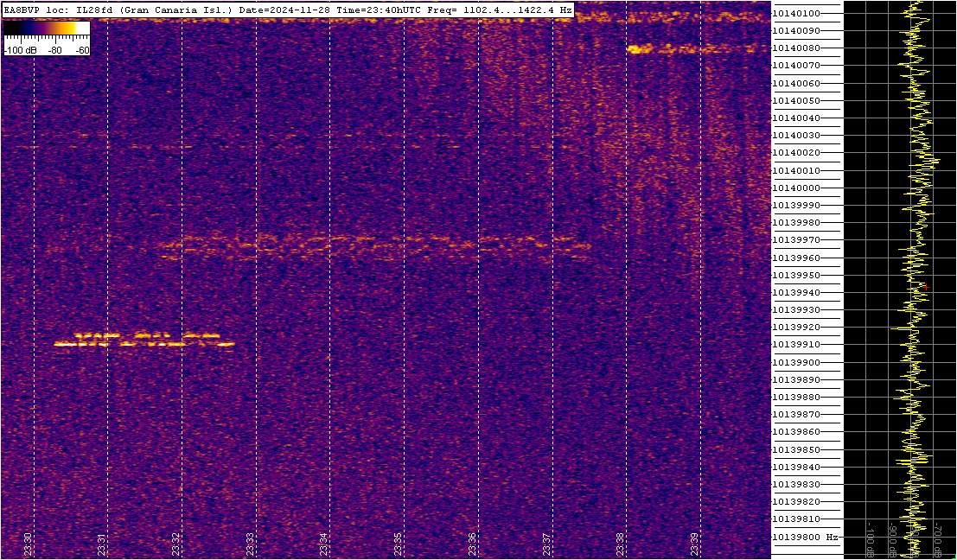Click the 10139890 frequency label
The image size is (957, 560).
[795, 380]
